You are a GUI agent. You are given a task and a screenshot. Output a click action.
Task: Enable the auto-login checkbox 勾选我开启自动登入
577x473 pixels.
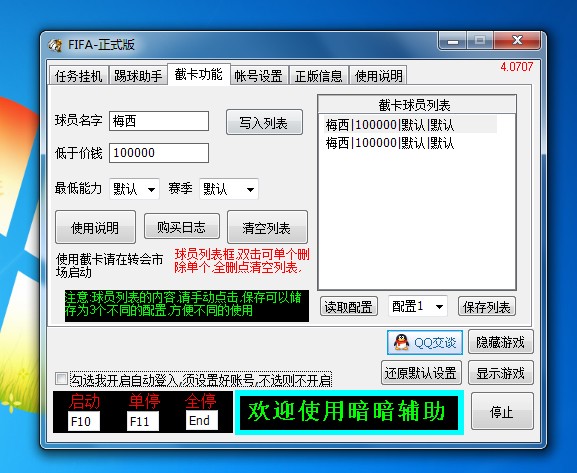coord(61,378)
